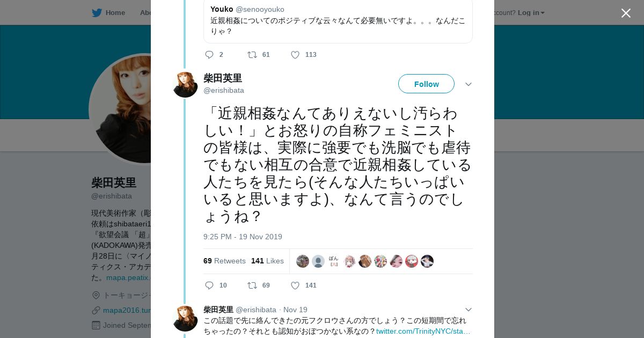Retweet Youko's tweet with 61 retweets
644x338 pixels.
[252, 55]
